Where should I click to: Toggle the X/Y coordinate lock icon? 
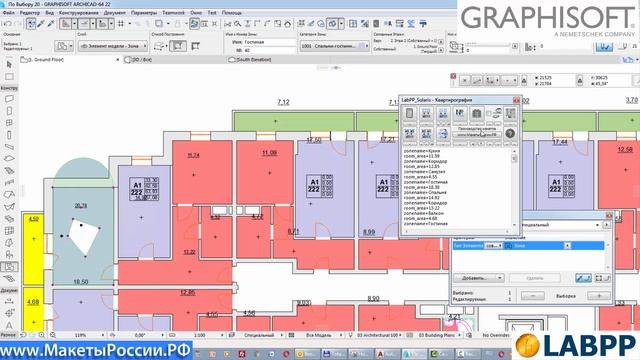click(x=524, y=80)
